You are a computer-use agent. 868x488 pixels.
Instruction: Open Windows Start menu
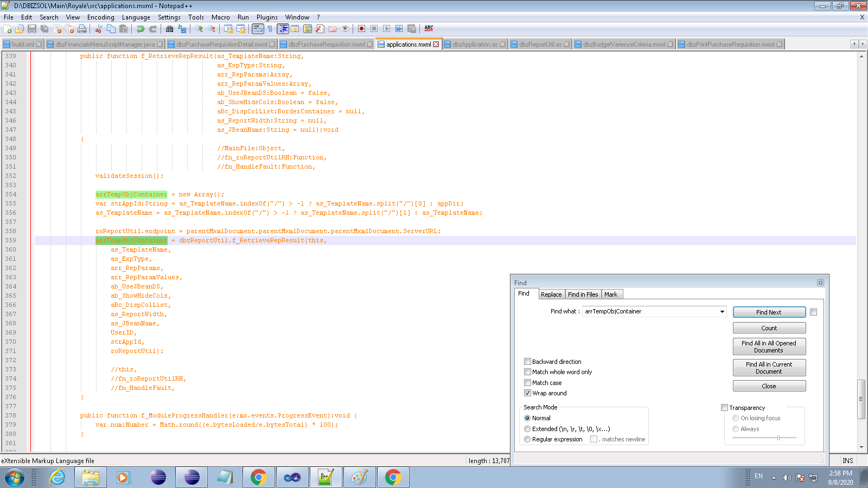pos(15,478)
